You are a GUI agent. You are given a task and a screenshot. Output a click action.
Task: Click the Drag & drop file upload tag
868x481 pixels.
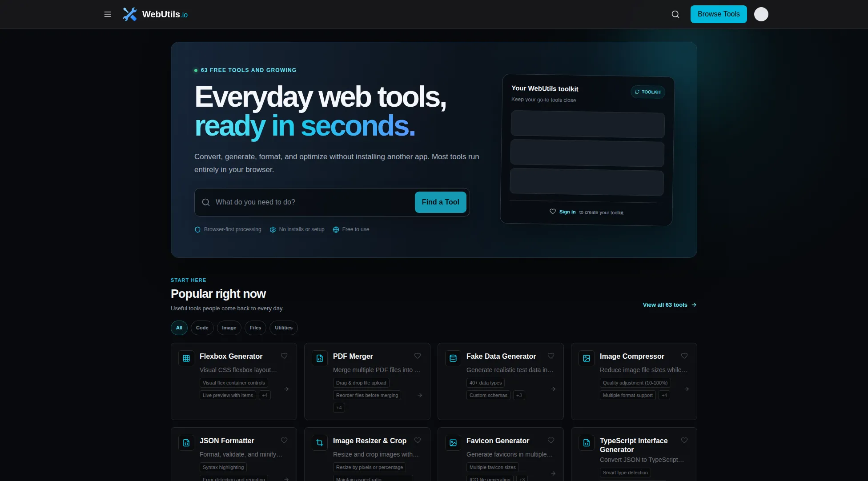click(361, 383)
